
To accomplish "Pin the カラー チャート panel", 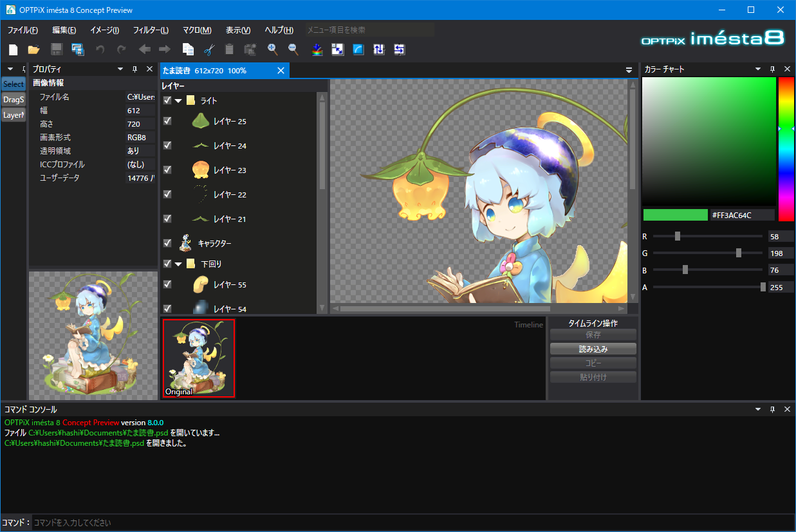I will [x=772, y=69].
